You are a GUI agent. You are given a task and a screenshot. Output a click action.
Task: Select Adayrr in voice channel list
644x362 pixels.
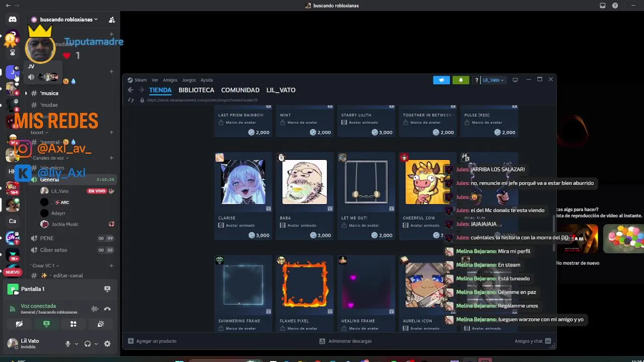coord(58,213)
